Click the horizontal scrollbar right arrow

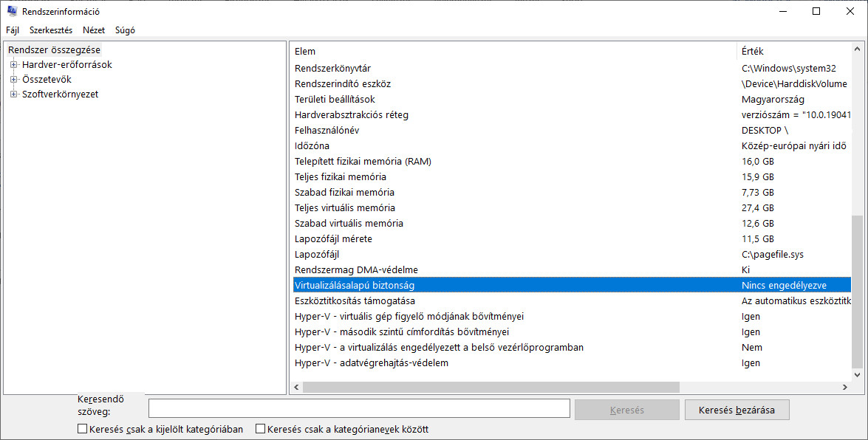click(x=845, y=388)
